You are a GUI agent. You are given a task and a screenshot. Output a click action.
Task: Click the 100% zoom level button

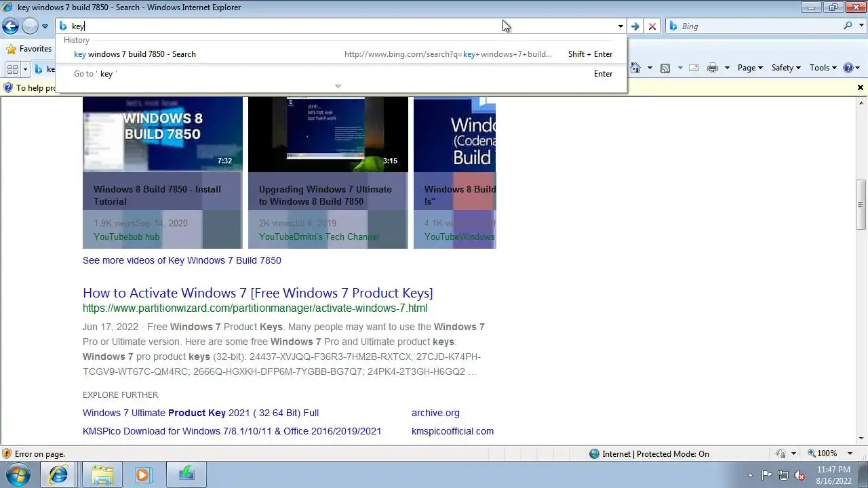(x=822, y=453)
